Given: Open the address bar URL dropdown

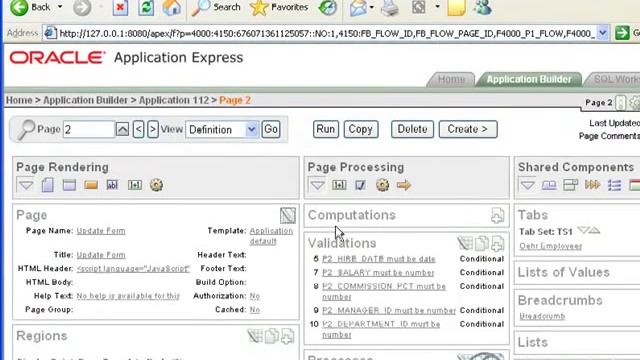Looking at the screenshot, I should point(602,33).
